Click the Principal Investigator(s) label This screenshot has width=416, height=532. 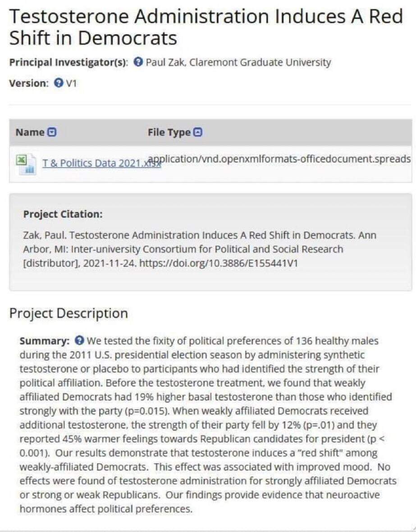pos(69,63)
